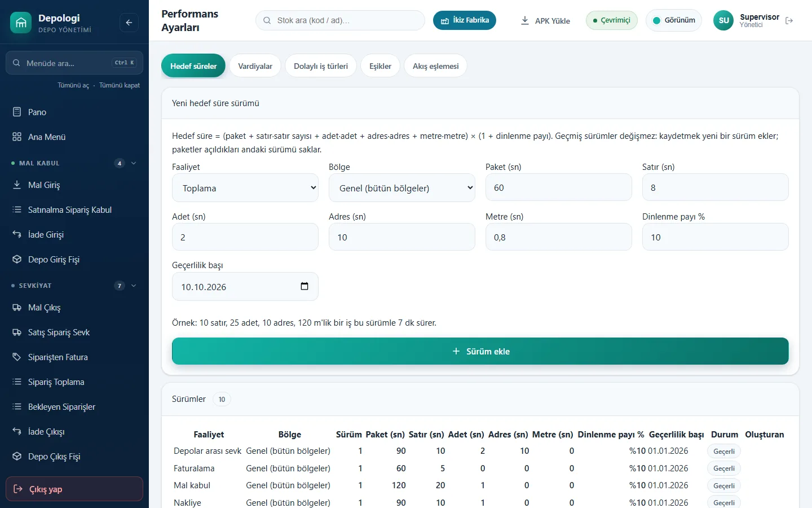Image resolution: width=812 pixels, height=508 pixels.
Task: Click the İkiz Fabrika button
Action: pos(465,20)
